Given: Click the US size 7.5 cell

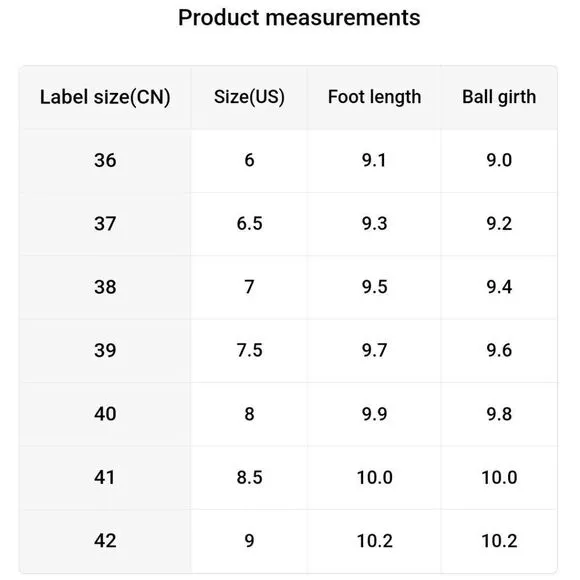Looking at the screenshot, I should point(249,351).
